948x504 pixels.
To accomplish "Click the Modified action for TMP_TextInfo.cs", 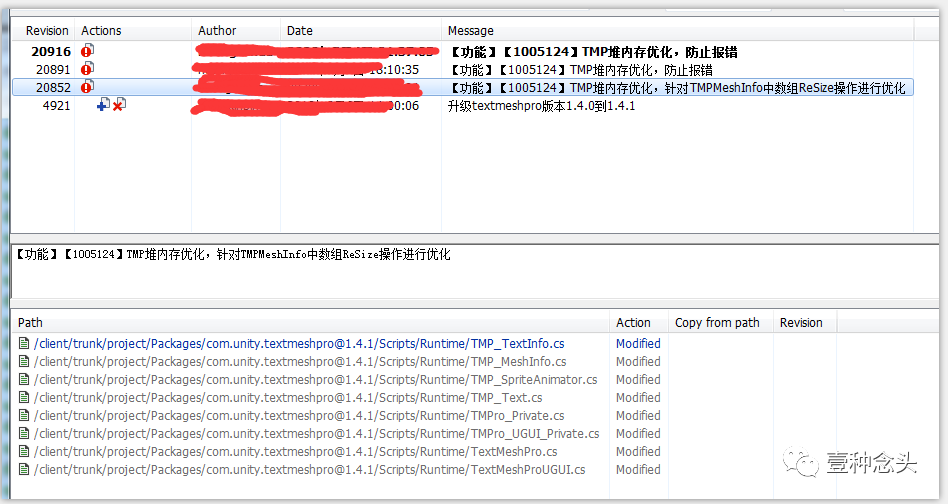I will 638,343.
